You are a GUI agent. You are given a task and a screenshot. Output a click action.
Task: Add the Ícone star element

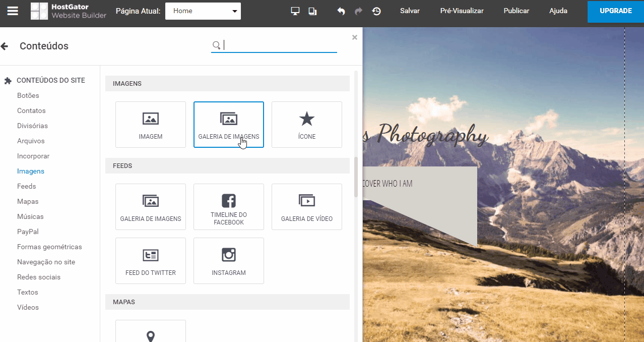tap(307, 125)
